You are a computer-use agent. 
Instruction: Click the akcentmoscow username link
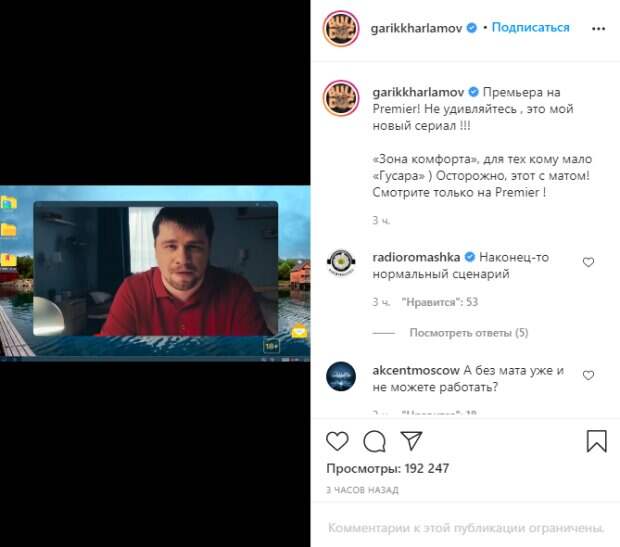(x=416, y=370)
